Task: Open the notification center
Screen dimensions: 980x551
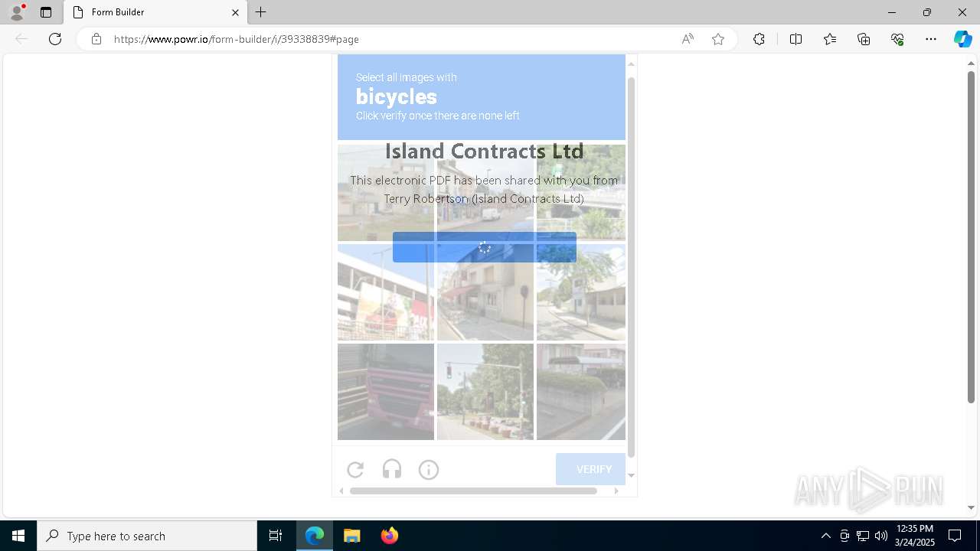Action: [955, 536]
